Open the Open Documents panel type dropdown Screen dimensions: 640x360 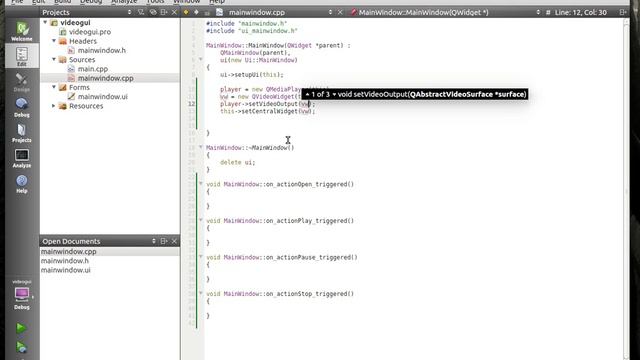pos(154,241)
